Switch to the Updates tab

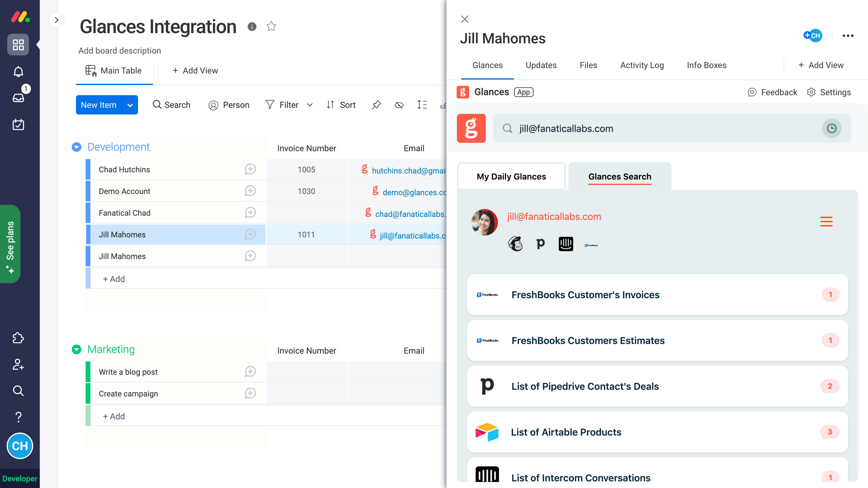point(541,65)
